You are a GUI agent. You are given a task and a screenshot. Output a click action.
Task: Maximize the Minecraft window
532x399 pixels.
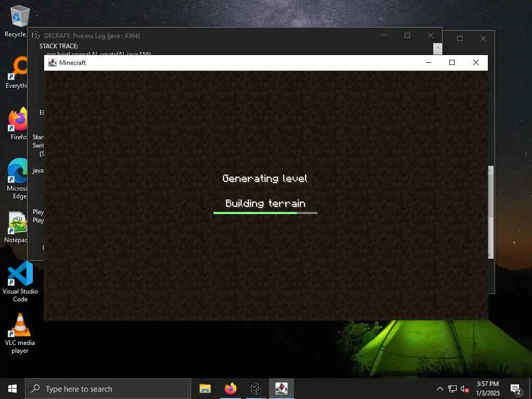click(x=452, y=63)
